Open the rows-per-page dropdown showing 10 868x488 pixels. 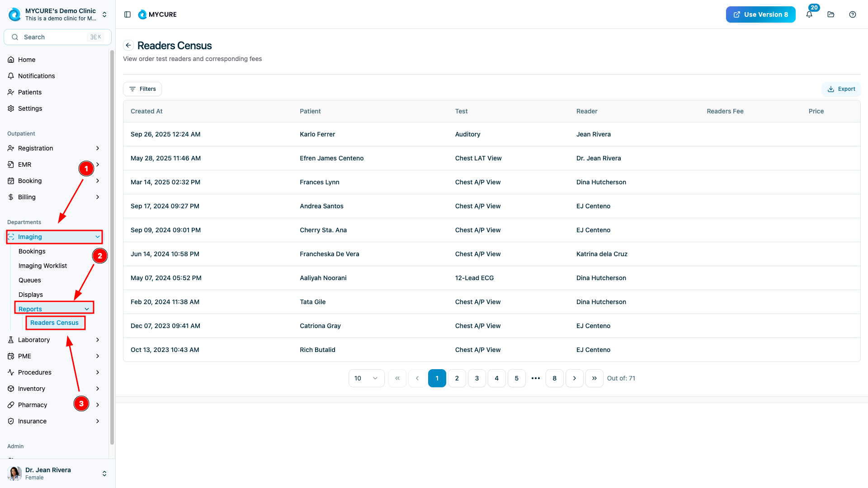pyautogui.click(x=366, y=378)
